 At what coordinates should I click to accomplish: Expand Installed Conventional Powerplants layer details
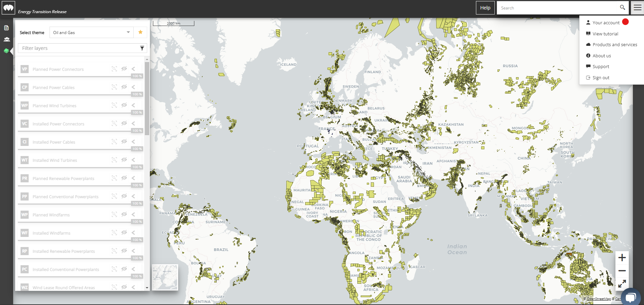click(x=133, y=269)
